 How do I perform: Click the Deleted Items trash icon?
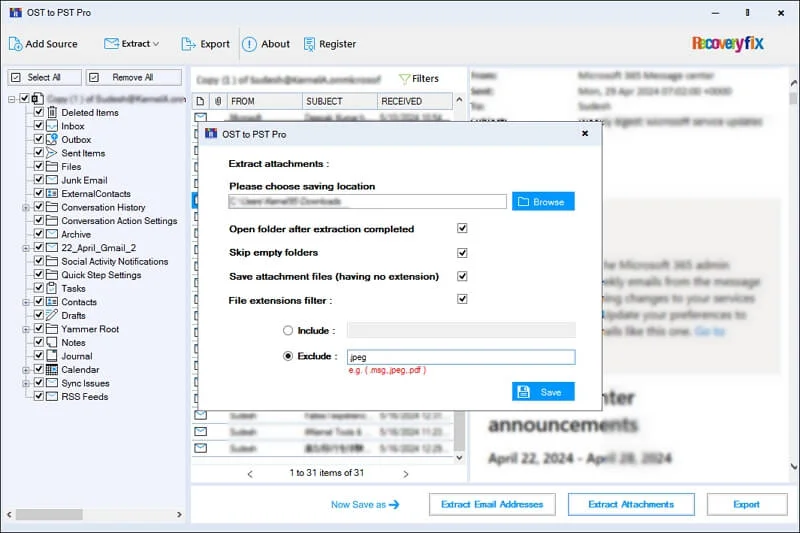point(52,112)
